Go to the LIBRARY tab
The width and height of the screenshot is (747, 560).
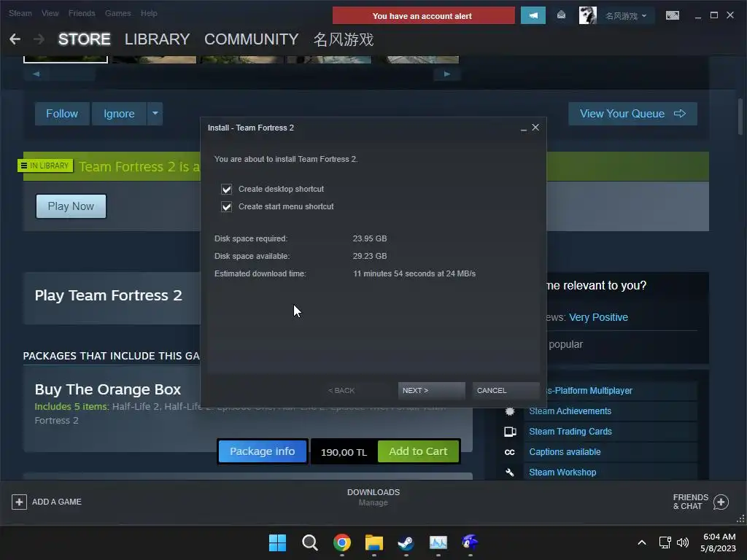(x=158, y=39)
